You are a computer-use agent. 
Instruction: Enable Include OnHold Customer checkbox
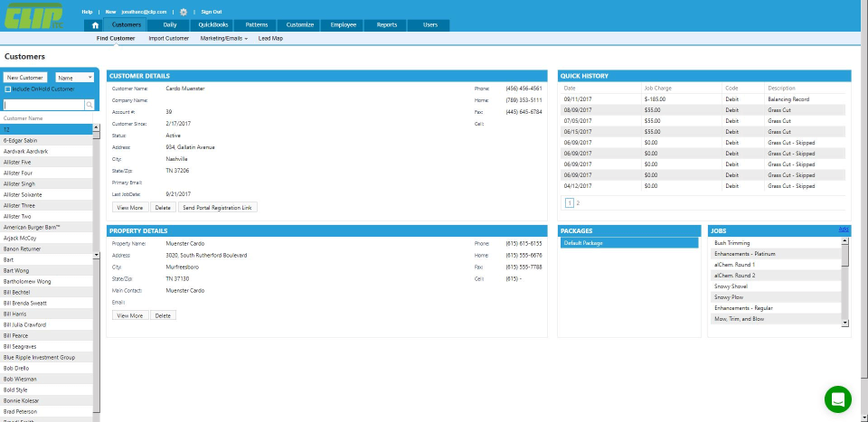pos(7,89)
